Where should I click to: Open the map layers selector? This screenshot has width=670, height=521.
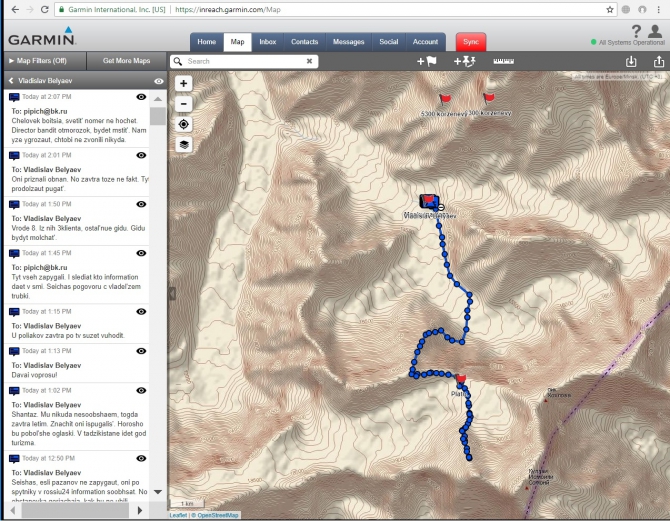pos(184,144)
